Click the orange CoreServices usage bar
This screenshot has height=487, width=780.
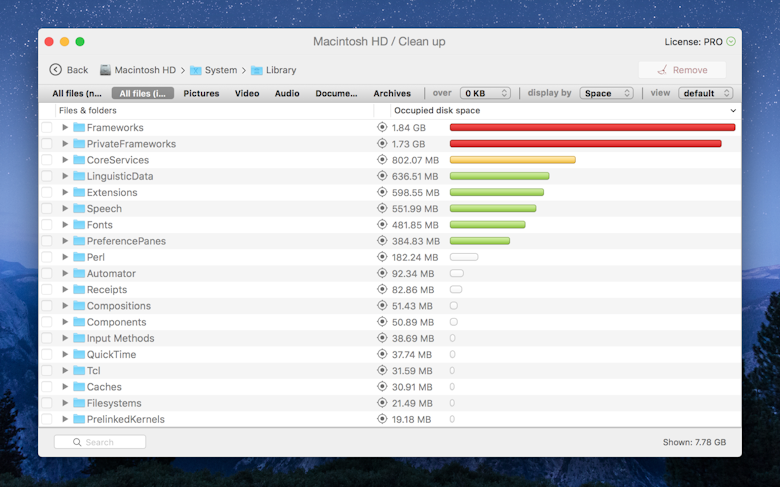point(513,160)
